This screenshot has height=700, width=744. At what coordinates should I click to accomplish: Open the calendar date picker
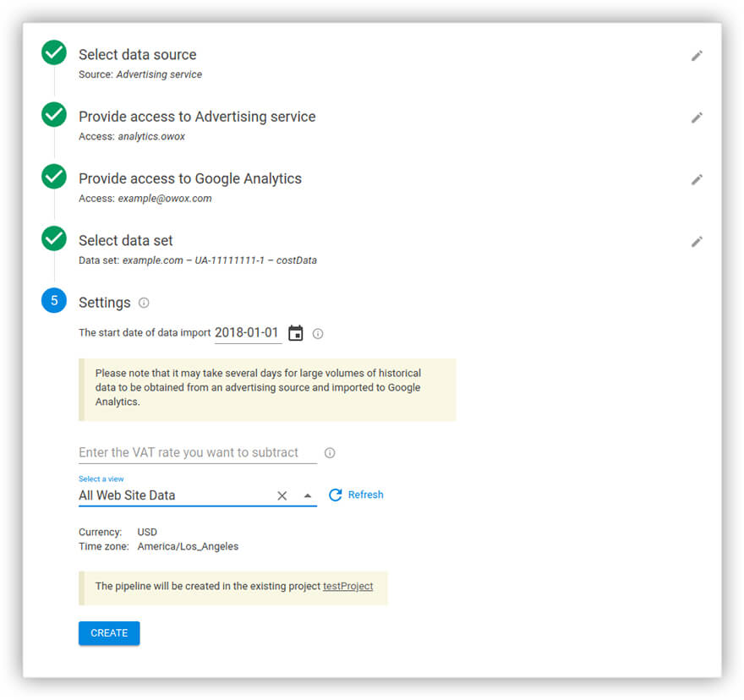(295, 333)
